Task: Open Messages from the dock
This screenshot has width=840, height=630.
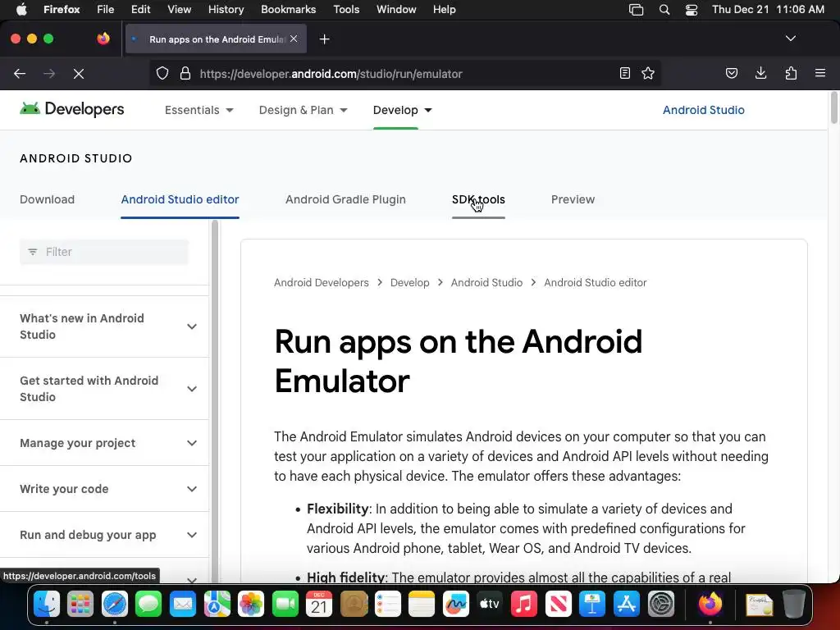Action: 148,605
